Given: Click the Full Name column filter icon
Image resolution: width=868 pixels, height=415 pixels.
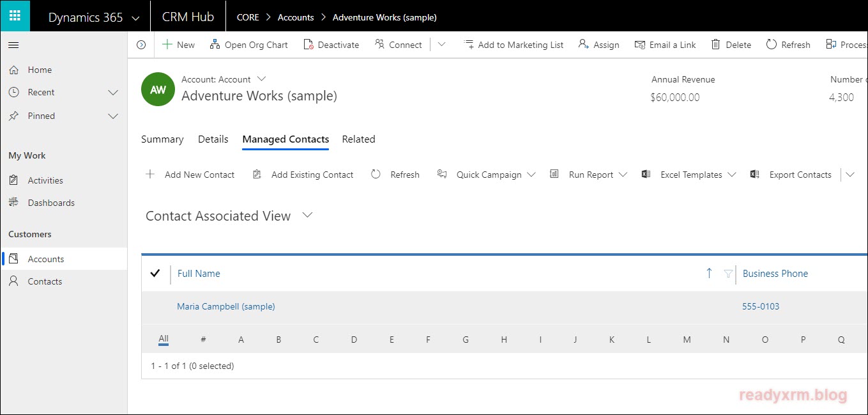Looking at the screenshot, I should pyautogui.click(x=727, y=274).
